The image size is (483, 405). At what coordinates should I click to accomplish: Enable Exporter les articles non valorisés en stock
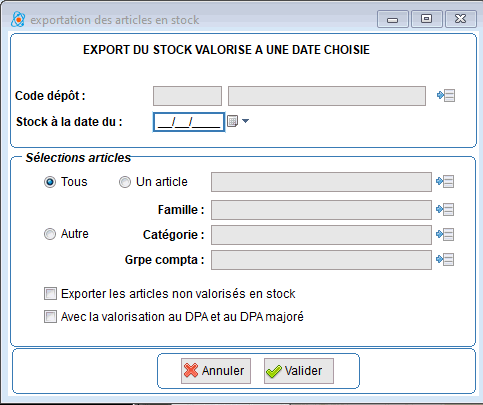[50, 294]
